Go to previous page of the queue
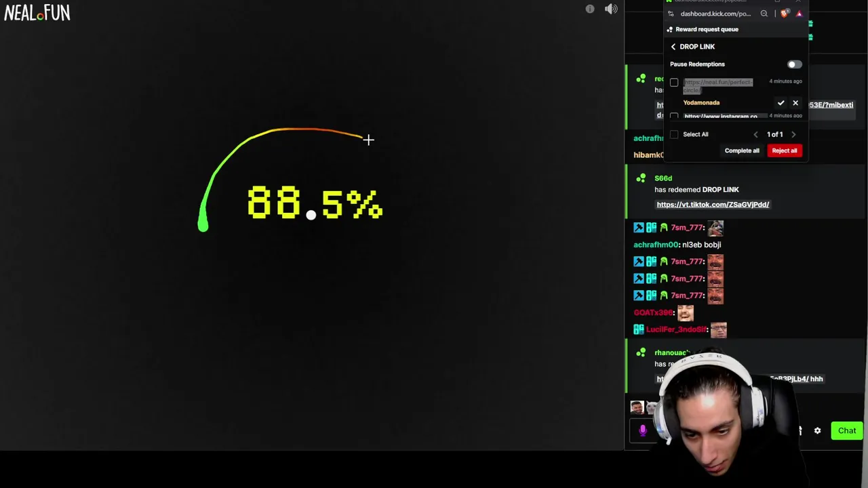 pyautogui.click(x=756, y=134)
